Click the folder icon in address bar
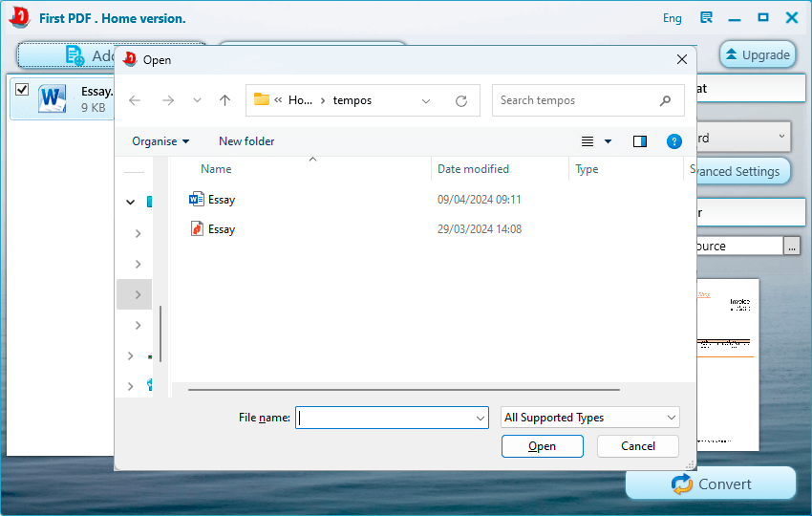 262,99
